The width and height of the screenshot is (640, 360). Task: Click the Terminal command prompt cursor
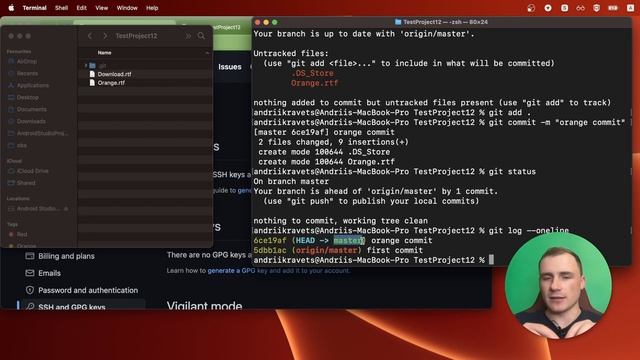(491, 260)
